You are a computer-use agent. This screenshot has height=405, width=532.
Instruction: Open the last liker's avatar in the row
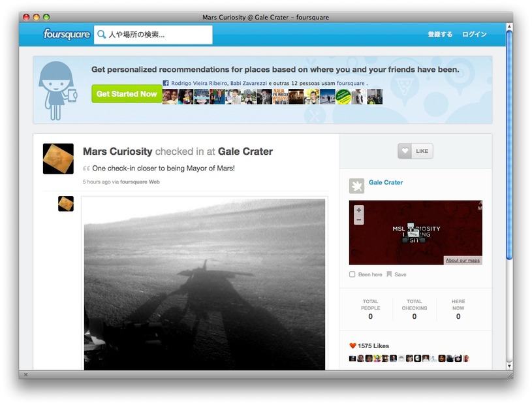[x=466, y=358]
